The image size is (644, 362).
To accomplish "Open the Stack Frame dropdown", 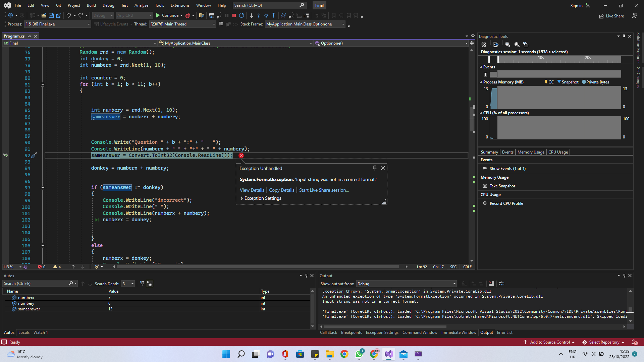I will 343,24.
